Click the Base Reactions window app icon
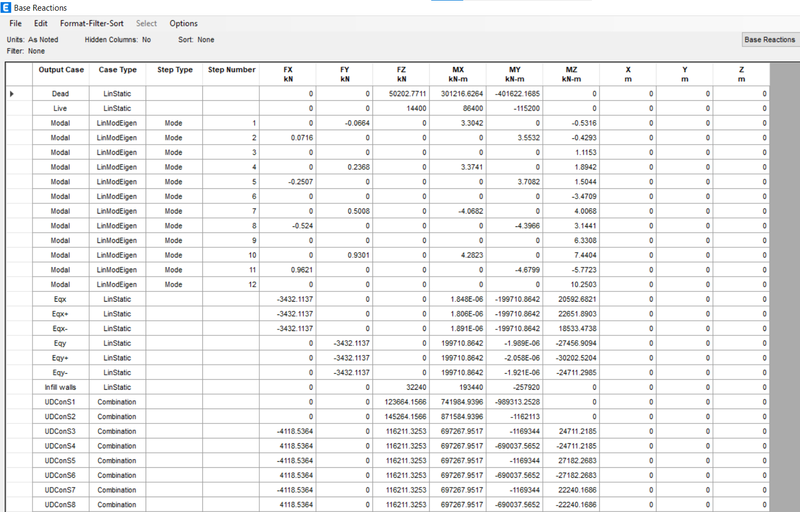The height and width of the screenshot is (512, 800). (6, 7)
